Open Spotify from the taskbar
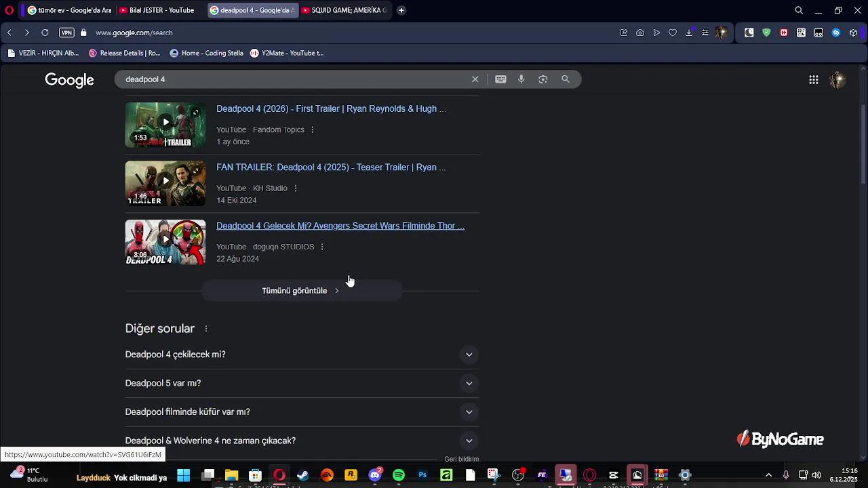The height and width of the screenshot is (488, 868). pos(399,475)
